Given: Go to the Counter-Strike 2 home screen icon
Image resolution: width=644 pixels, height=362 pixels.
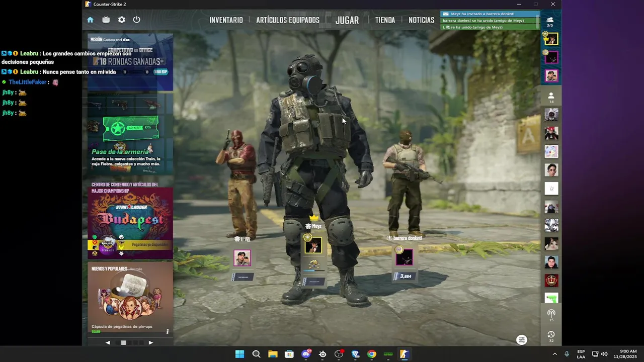Looking at the screenshot, I should [x=90, y=20].
